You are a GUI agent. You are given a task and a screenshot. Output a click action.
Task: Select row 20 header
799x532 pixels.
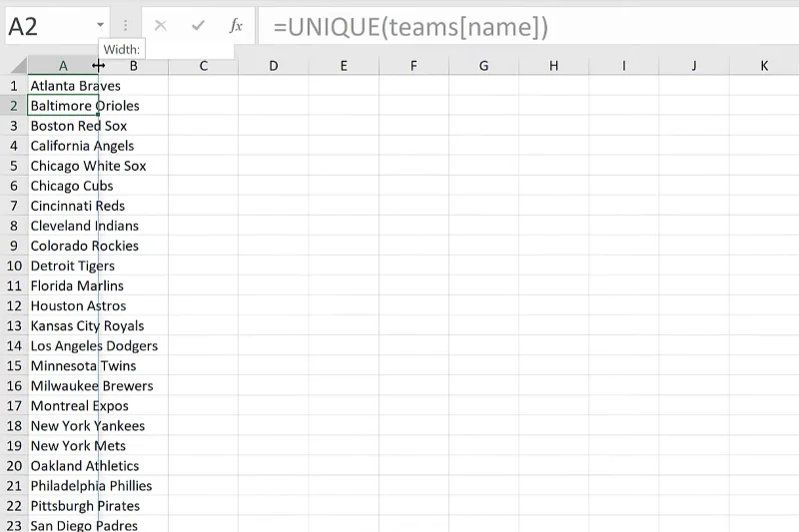(x=14, y=466)
